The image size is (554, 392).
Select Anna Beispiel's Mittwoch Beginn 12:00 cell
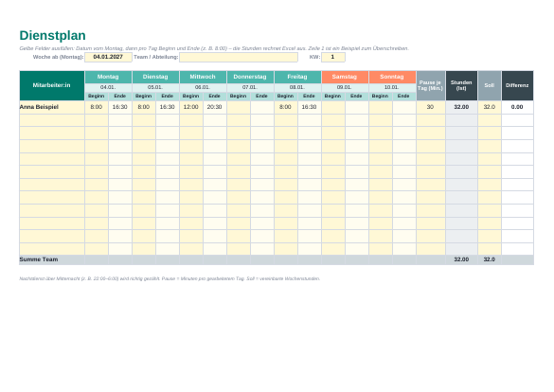(191, 107)
